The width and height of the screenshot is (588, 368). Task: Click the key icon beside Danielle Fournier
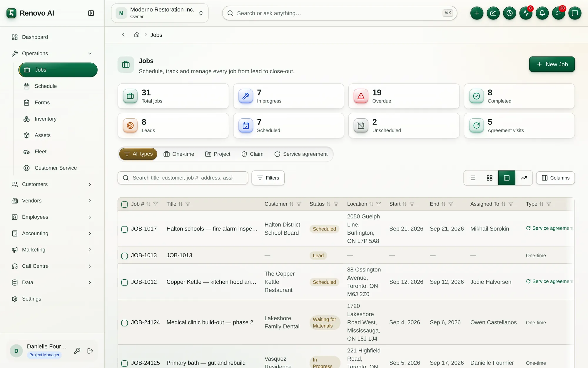(77, 351)
